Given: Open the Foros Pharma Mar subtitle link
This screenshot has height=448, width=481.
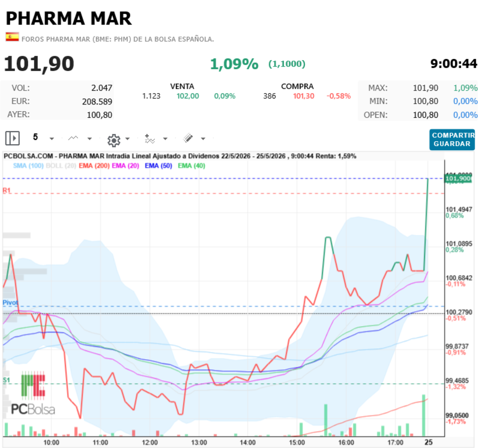Looking at the screenshot, I should pos(118,39).
